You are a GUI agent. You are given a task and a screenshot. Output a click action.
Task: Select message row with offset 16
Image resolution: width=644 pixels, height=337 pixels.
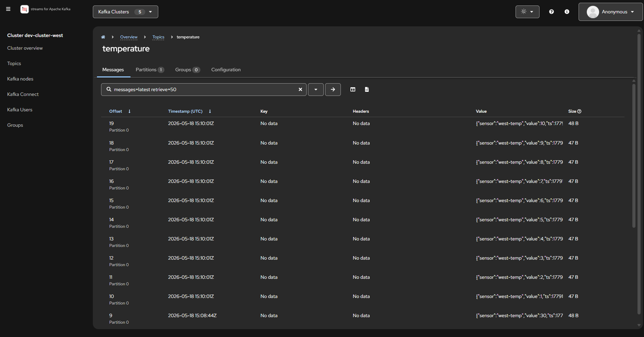tap(362, 184)
